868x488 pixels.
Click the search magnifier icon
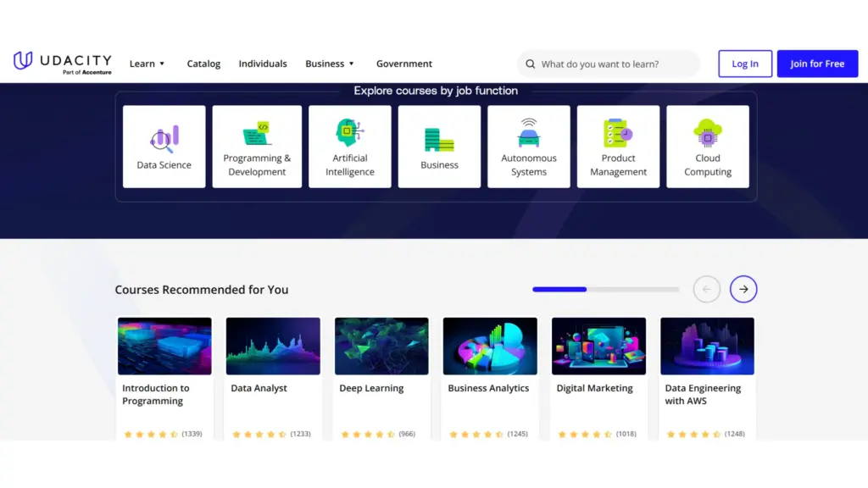point(531,64)
